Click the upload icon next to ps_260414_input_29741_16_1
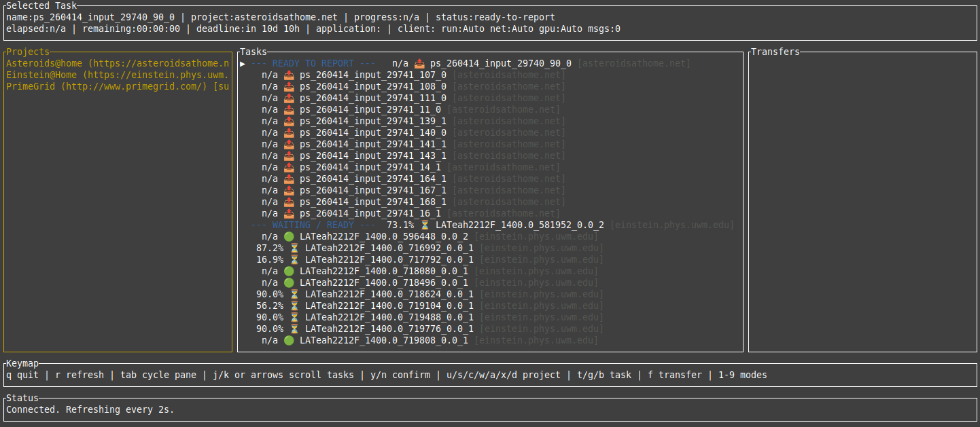This screenshot has height=427, width=980. (289, 213)
